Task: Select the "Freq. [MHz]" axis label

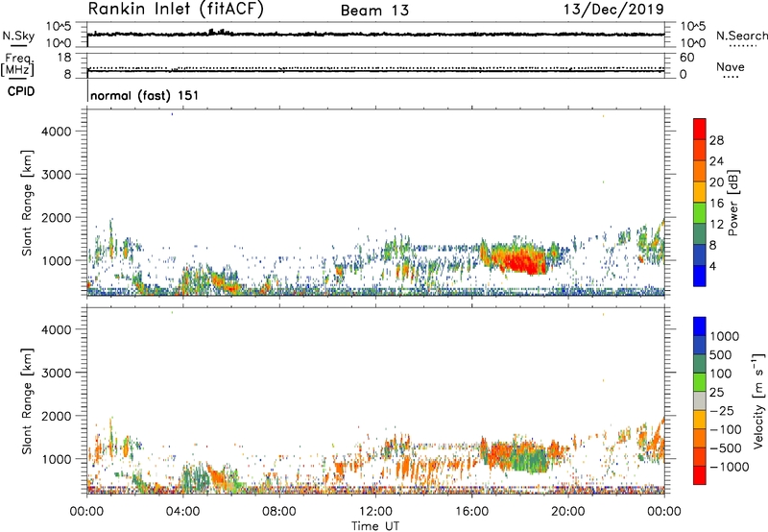Action: pyautogui.click(x=17, y=65)
